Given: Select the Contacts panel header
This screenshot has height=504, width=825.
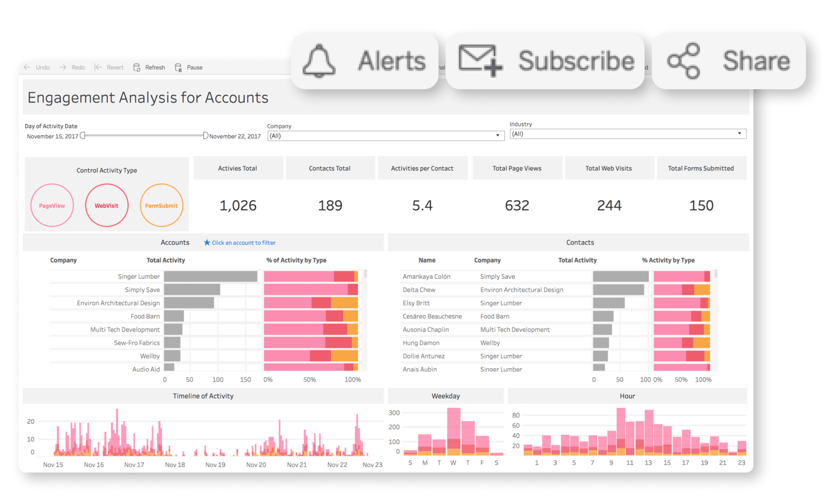Looking at the screenshot, I should click(580, 242).
